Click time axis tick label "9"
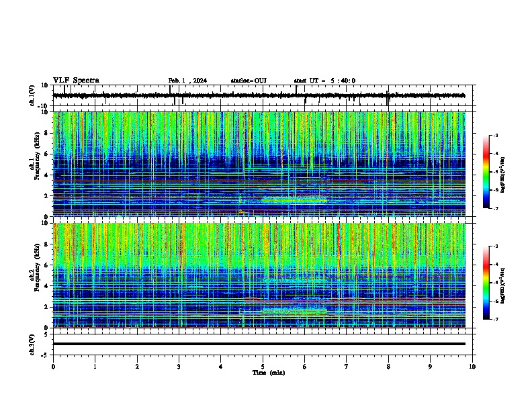 (430, 367)
